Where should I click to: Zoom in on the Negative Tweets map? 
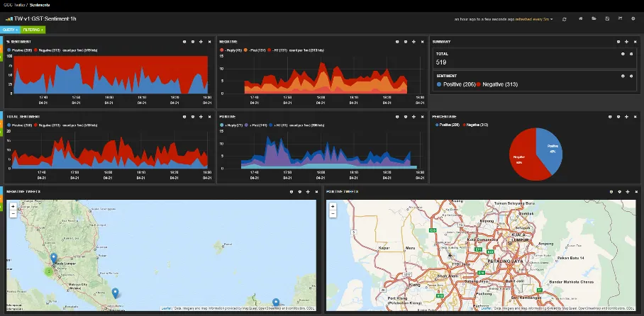click(x=13, y=206)
